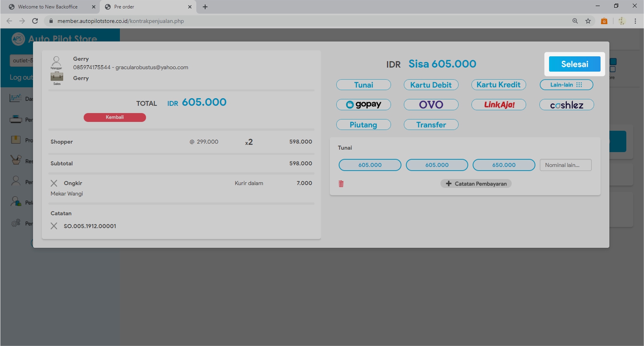Click the Nominal lain input field
This screenshot has width=644, height=346.
click(x=566, y=165)
